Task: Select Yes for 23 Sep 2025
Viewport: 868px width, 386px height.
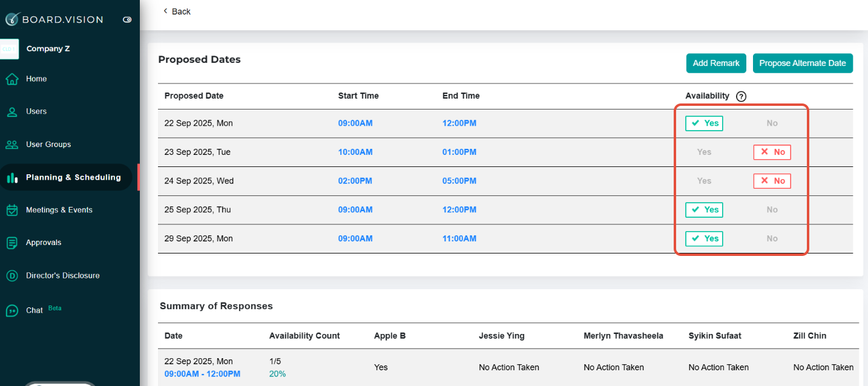Action: coord(704,152)
